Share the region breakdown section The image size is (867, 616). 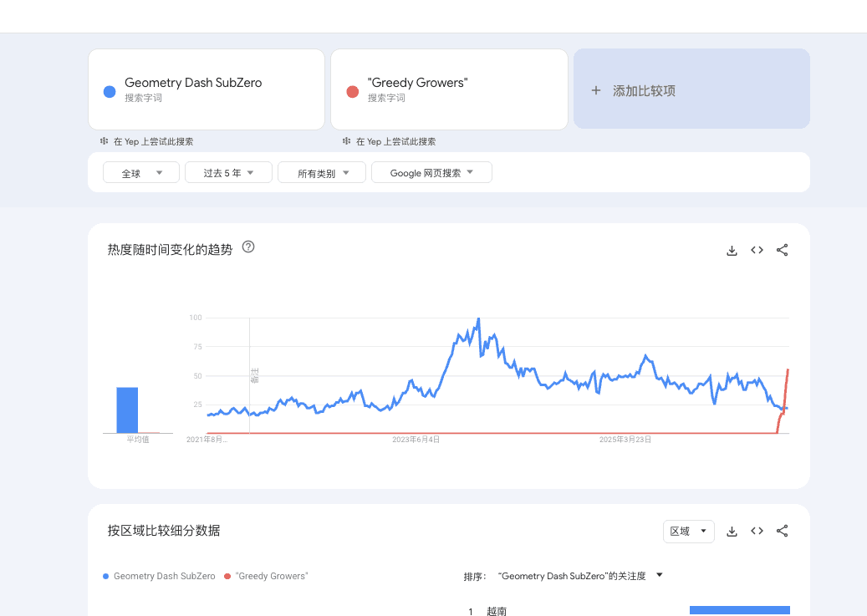[782, 531]
